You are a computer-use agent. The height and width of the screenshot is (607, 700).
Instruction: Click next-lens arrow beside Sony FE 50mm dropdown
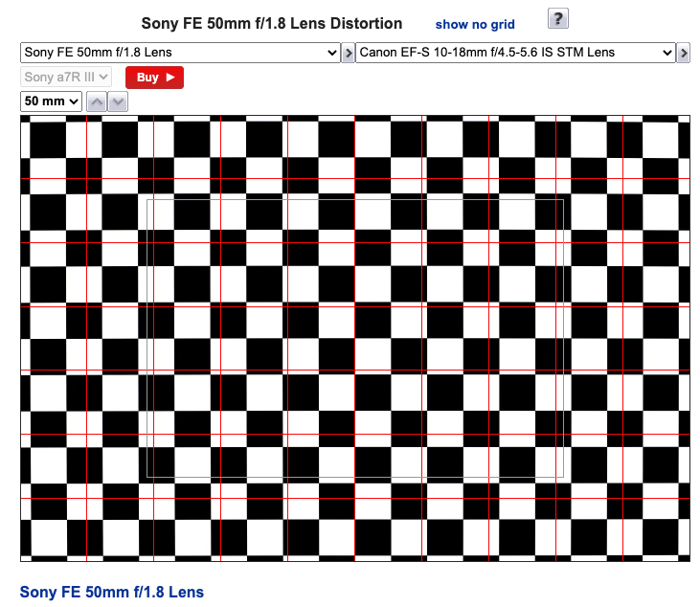(x=349, y=53)
